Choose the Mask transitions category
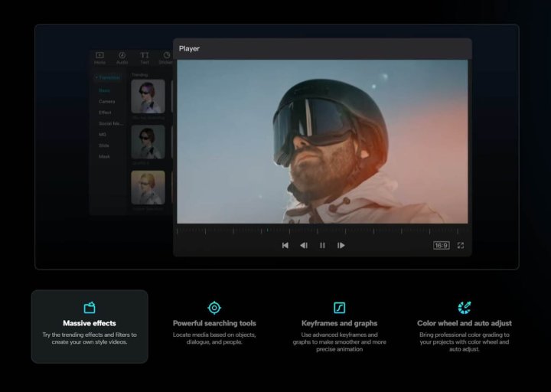 tap(104, 156)
